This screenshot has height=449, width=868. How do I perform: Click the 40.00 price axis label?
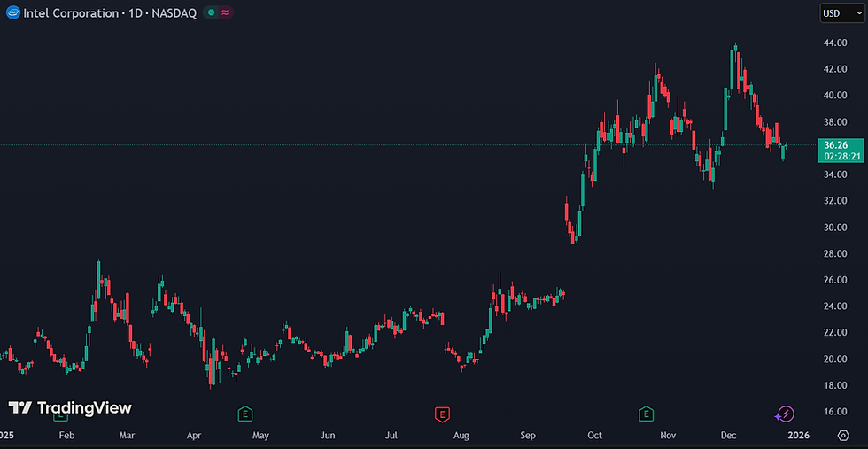point(834,96)
